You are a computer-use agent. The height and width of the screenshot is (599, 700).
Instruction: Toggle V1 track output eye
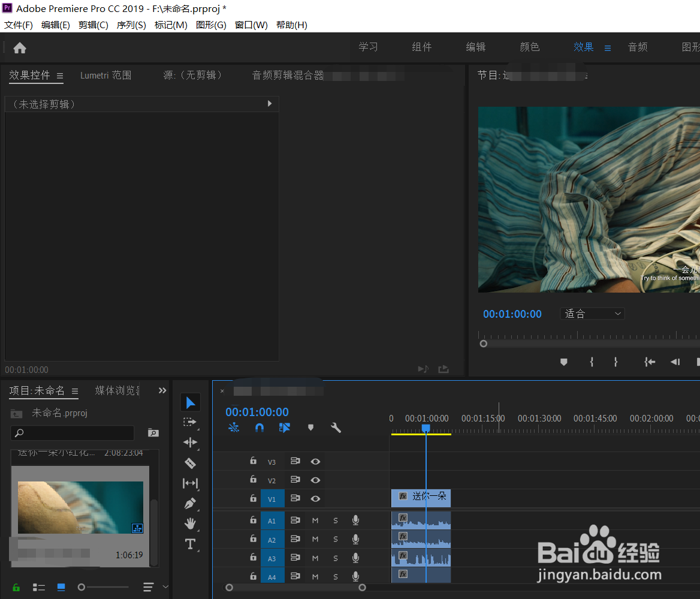coord(315,498)
